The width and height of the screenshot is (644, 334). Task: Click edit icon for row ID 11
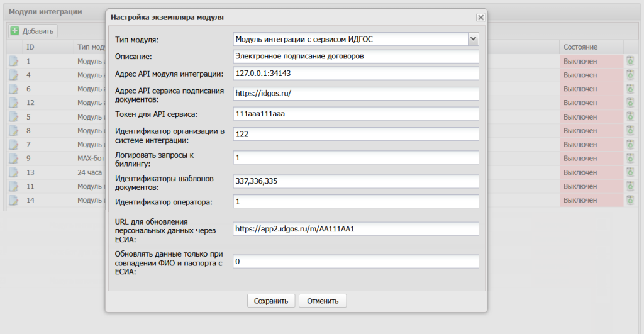14,187
